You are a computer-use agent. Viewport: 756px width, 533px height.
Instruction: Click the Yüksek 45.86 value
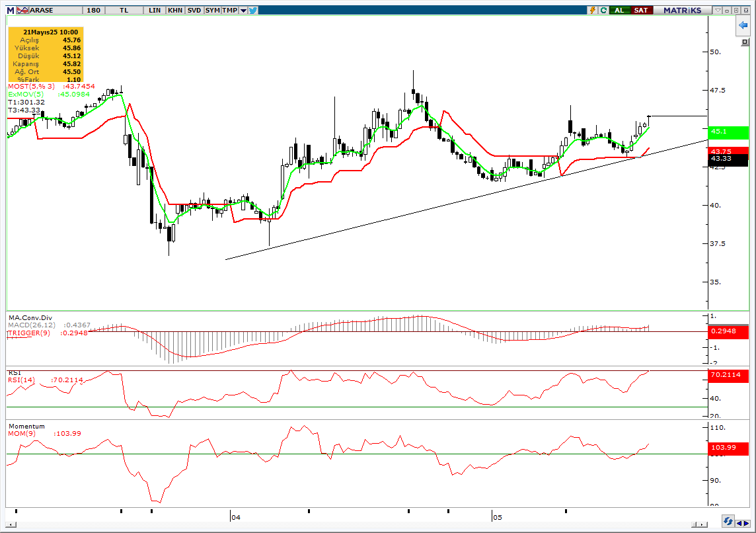[x=72, y=48]
